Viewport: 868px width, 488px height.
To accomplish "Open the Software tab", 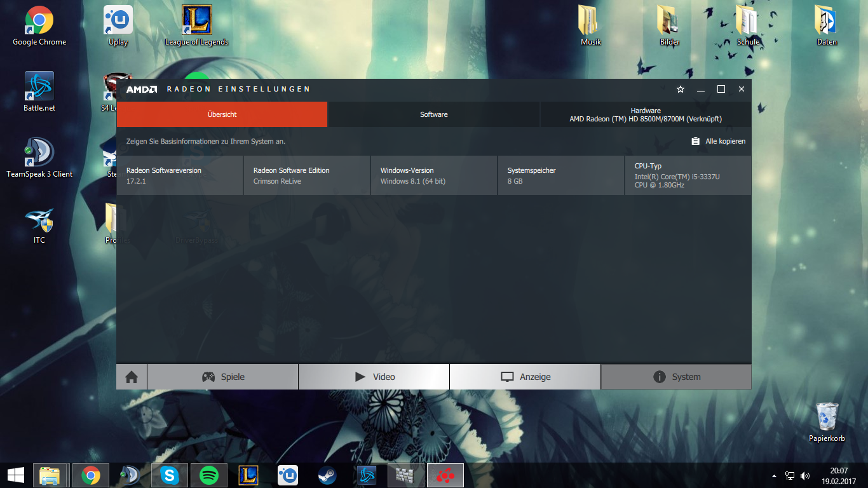I will [x=433, y=114].
